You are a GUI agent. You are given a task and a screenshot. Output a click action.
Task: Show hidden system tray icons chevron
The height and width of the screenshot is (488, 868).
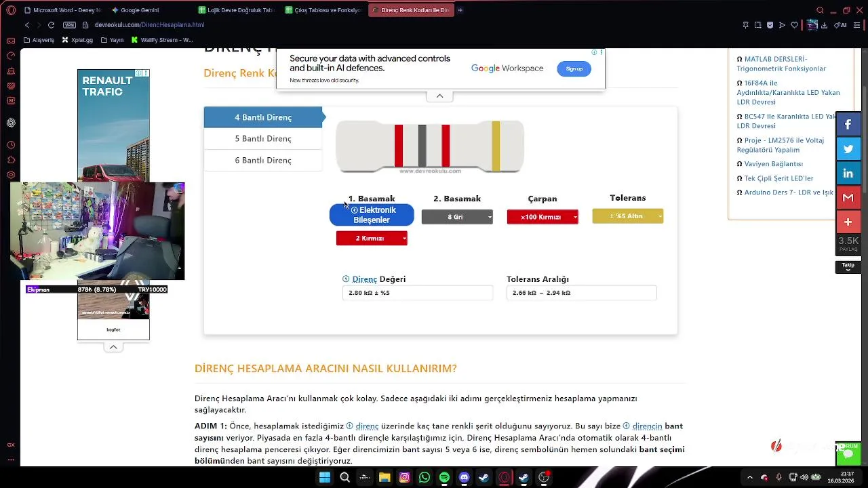coord(750,477)
